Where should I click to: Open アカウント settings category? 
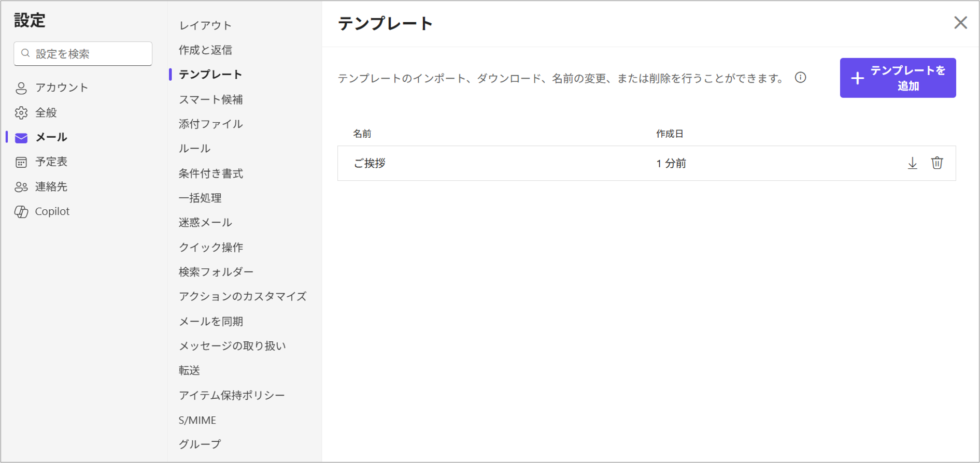(x=61, y=88)
